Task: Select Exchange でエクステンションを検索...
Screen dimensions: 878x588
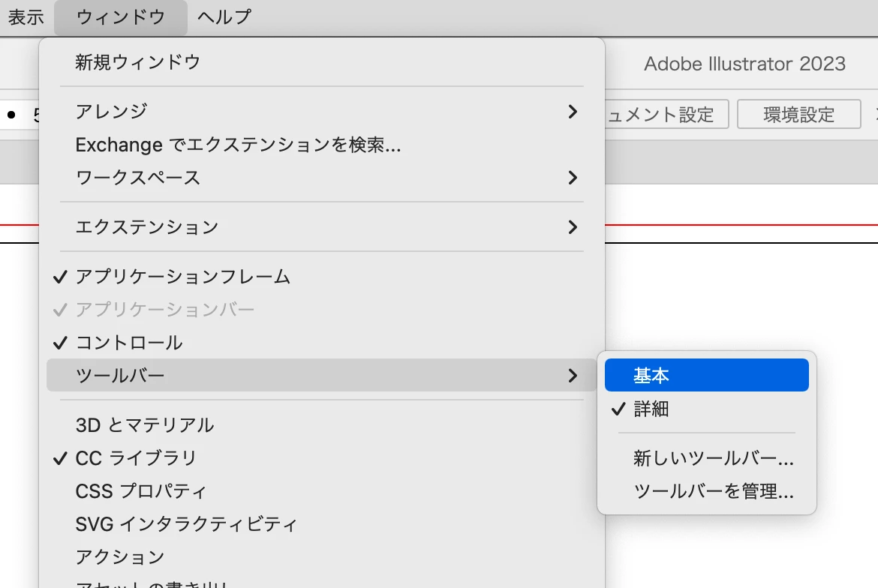Action: coord(321,145)
